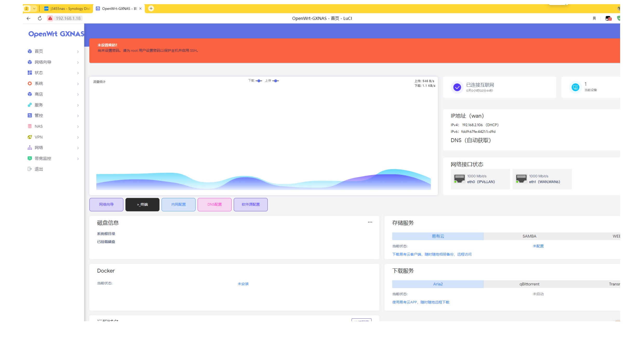
Task: Click the Docker not-installed status link
Action: tap(243, 284)
